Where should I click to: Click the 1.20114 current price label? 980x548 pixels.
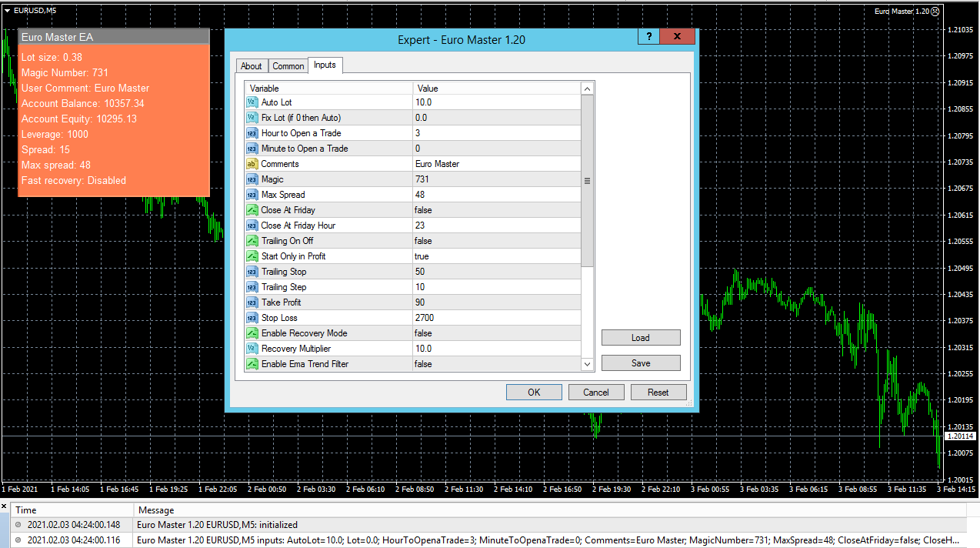960,436
